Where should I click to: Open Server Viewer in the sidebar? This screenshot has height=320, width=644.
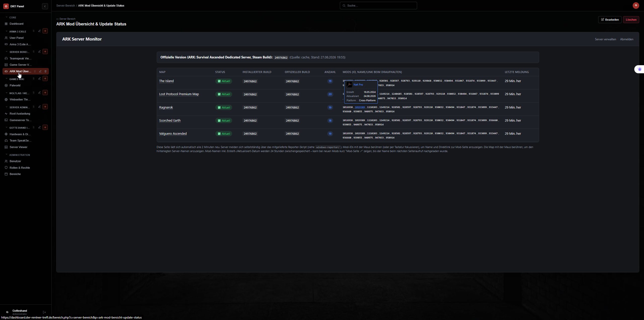tap(26, 147)
